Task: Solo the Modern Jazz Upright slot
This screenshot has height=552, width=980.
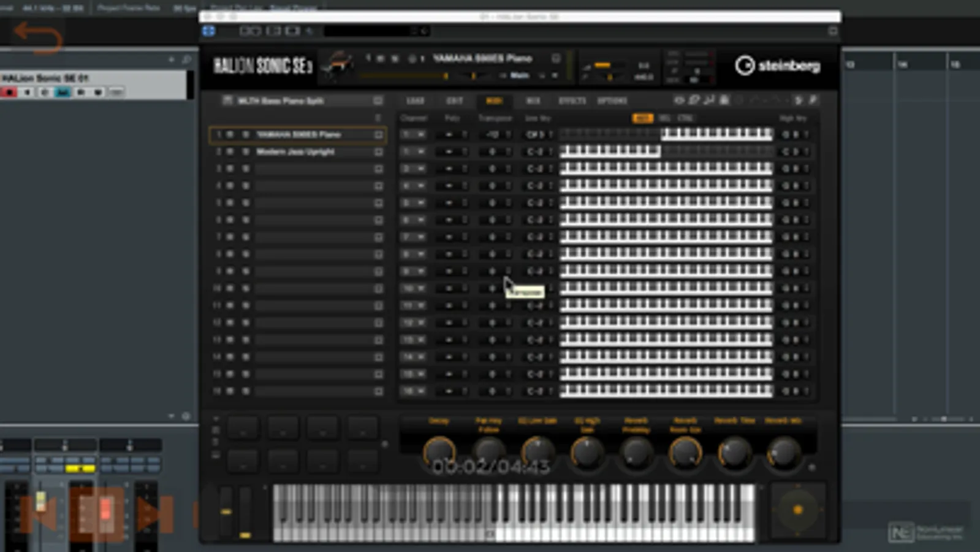Action: tap(245, 151)
